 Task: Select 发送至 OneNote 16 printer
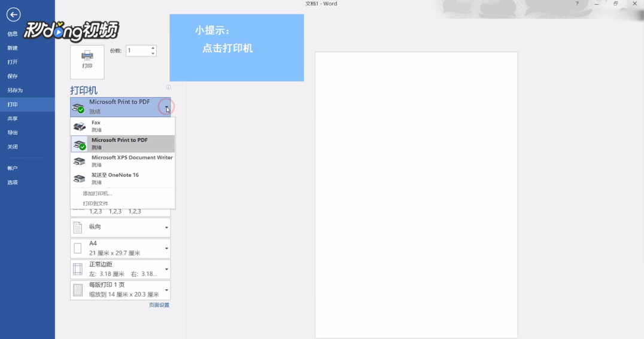[x=123, y=179]
